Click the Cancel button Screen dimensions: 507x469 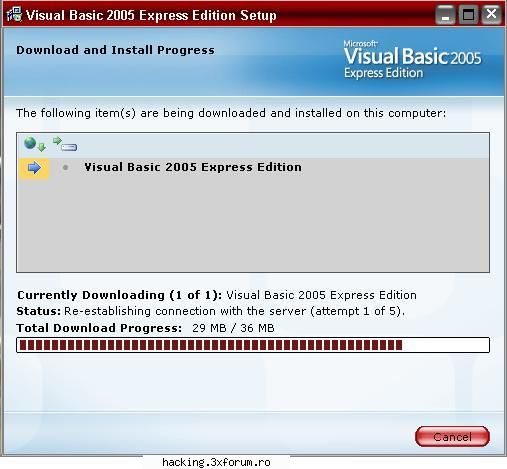452,436
